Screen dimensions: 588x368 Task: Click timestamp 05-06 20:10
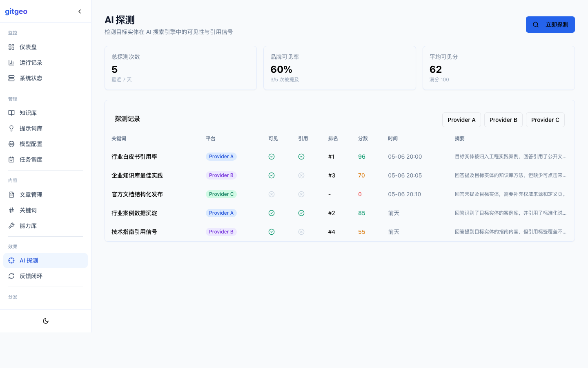click(x=404, y=194)
